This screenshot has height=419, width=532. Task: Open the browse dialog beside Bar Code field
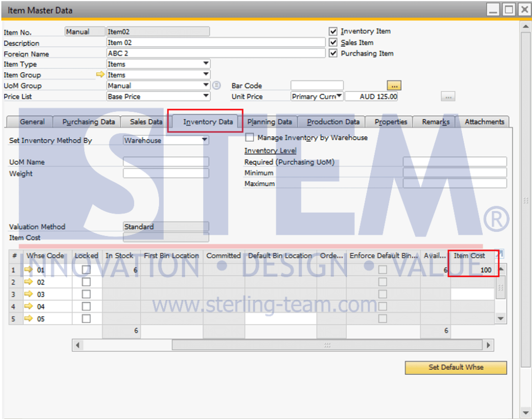(393, 85)
